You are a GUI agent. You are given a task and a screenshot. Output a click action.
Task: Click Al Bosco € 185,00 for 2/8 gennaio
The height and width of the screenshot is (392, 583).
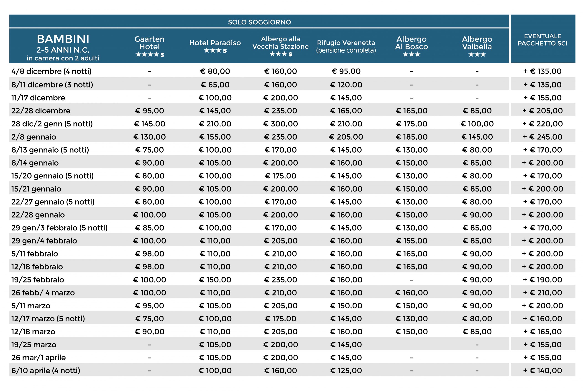click(x=412, y=137)
